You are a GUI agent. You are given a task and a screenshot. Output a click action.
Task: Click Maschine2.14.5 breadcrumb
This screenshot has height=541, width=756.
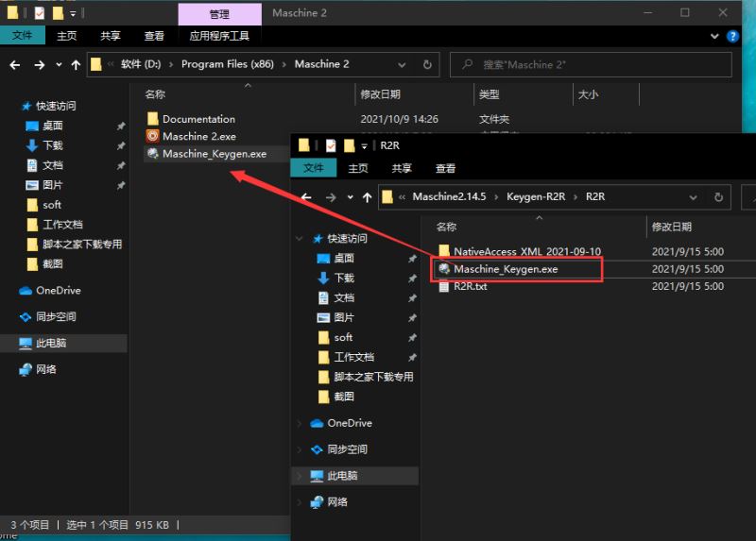(x=449, y=196)
